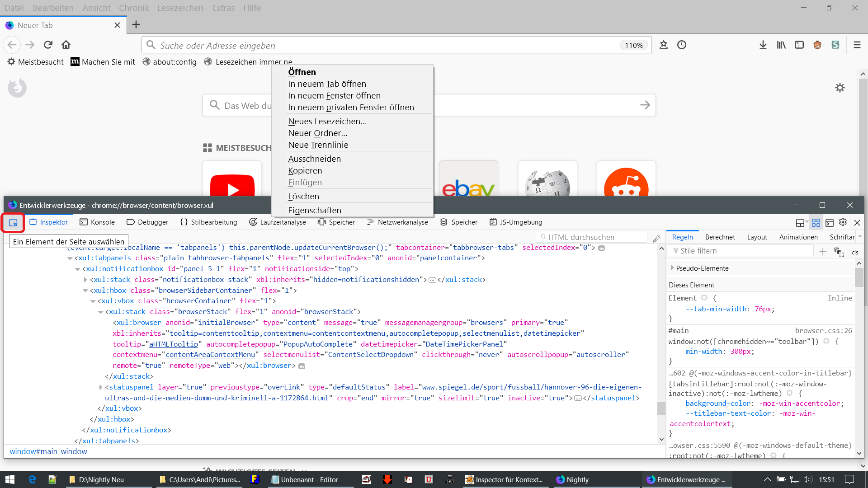The width and height of the screenshot is (868, 488).
Task: Open the devtools settings gear
Action: point(843,222)
